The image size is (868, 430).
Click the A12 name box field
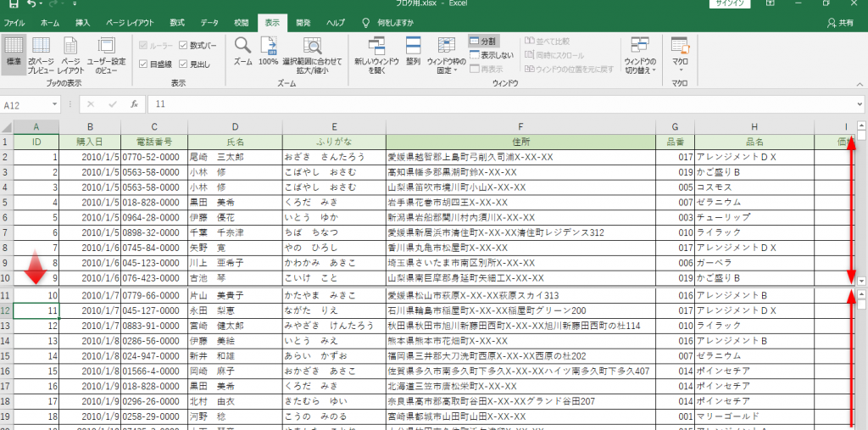29,104
